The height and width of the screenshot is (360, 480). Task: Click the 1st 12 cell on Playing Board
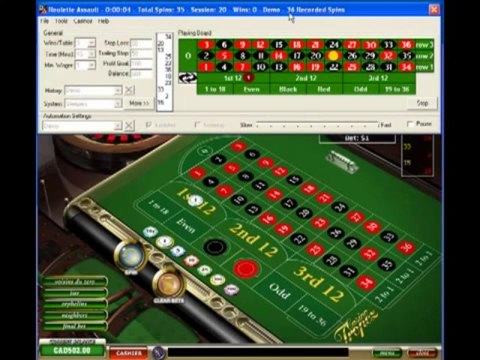click(x=233, y=78)
